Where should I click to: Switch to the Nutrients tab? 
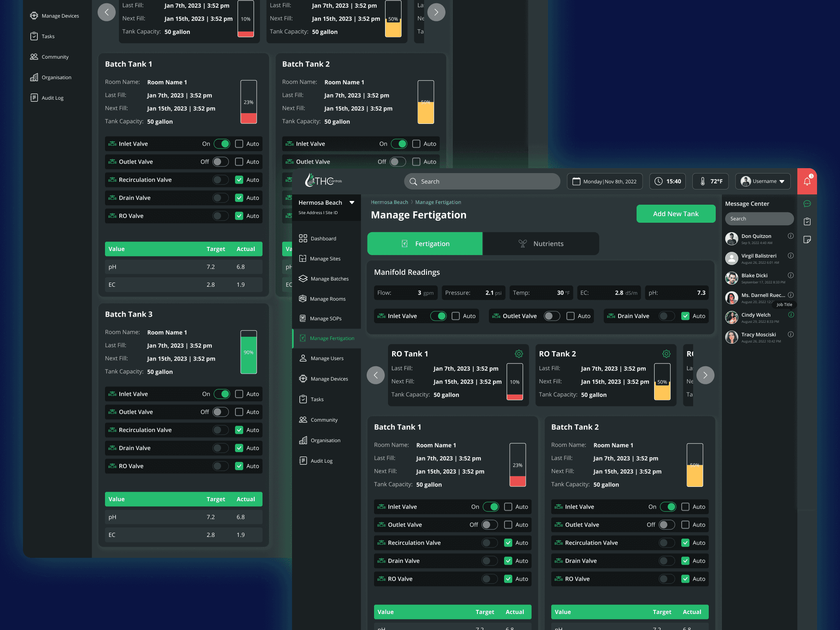(x=541, y=244)
